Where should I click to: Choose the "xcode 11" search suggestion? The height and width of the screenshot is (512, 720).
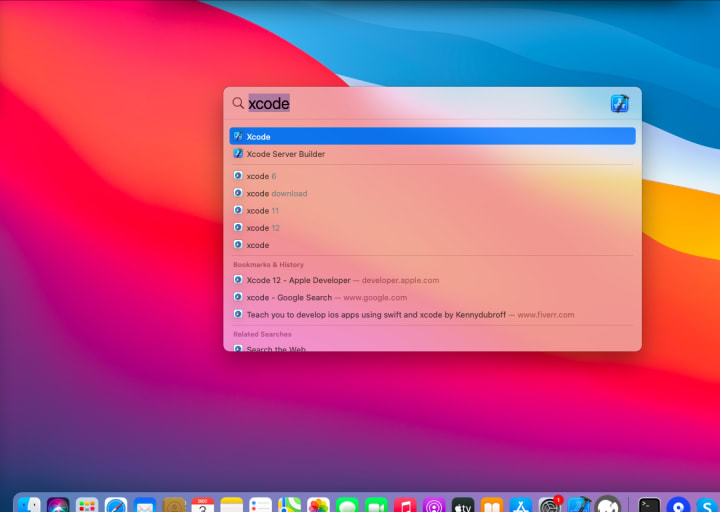coord(432,211)
